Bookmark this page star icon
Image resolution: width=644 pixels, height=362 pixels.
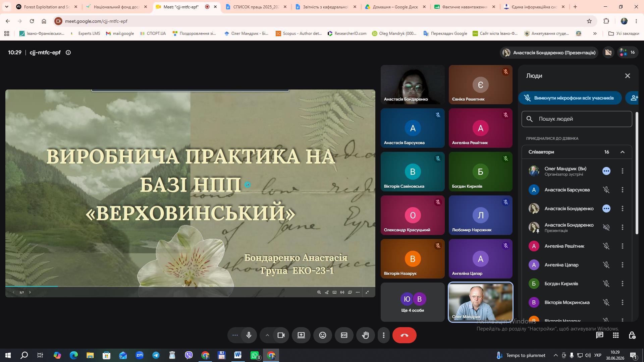589,21
